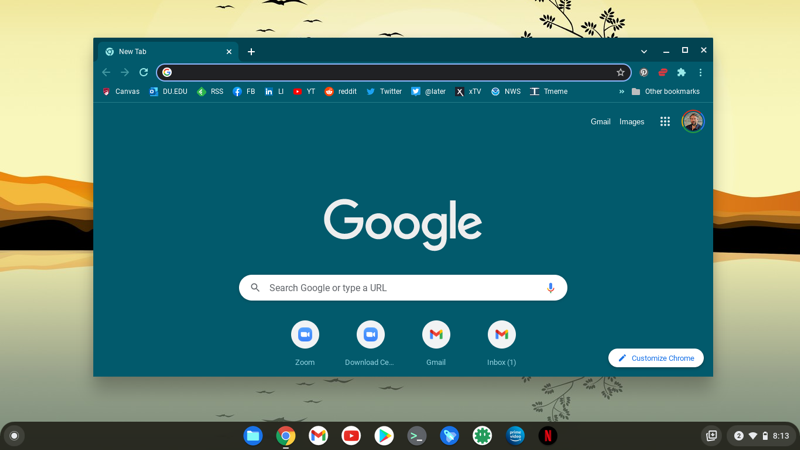Click the Customize Chrome button
The width and height of the screenshot is (800, 450).
tap(656, 358)
